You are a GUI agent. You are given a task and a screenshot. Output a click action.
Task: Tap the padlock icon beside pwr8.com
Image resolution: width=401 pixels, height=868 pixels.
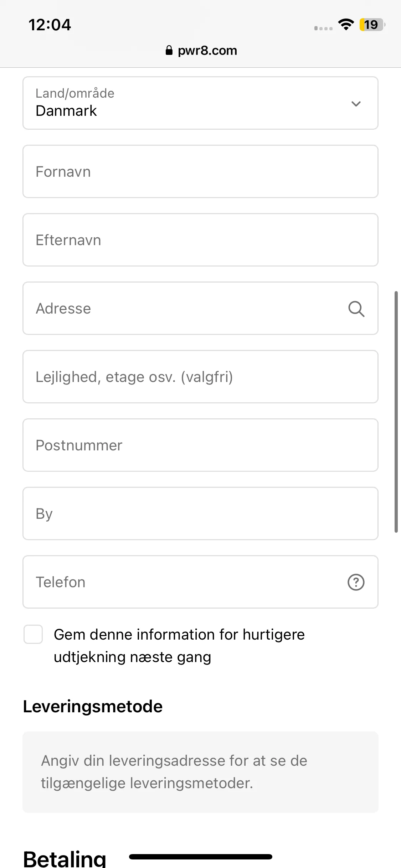point(169,50)
